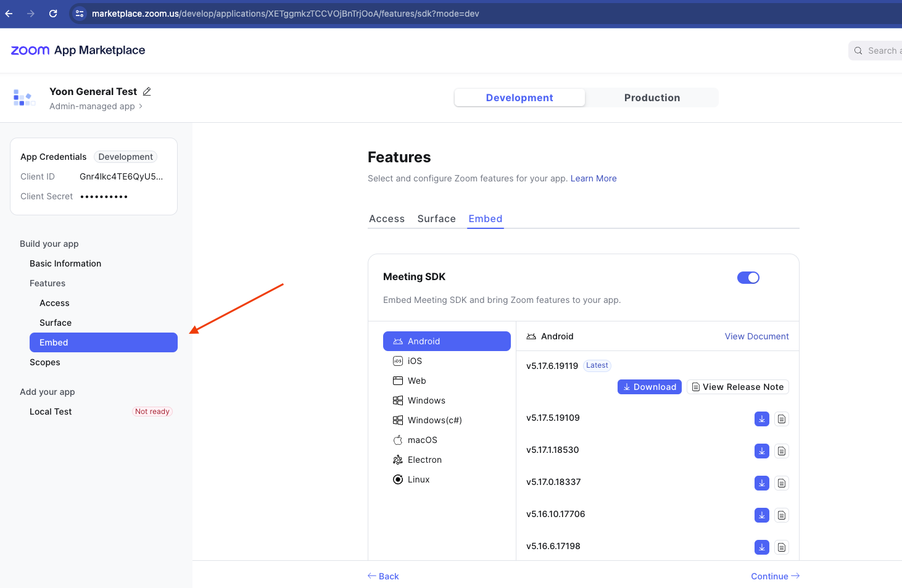Select Windows platform
902x588 pixels.
tap(447, 400)
